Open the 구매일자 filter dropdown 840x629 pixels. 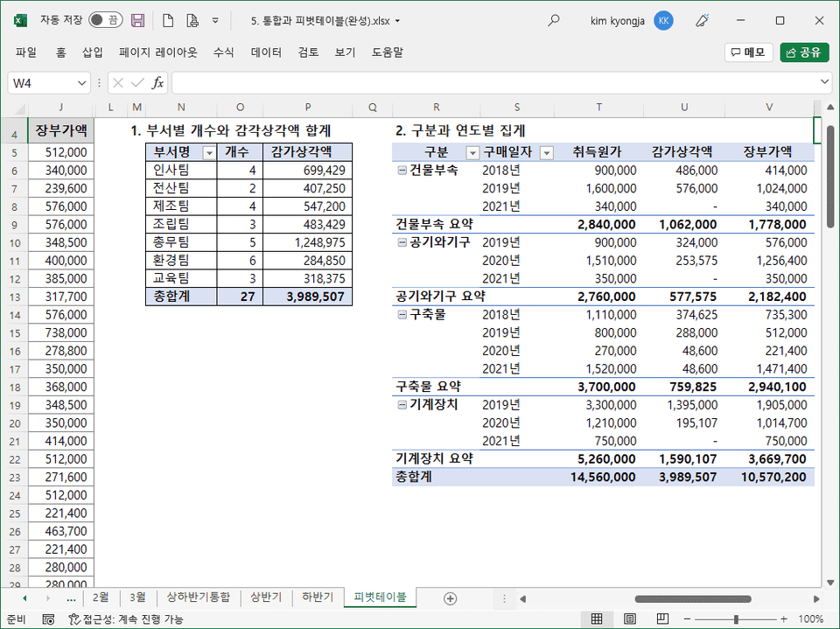(x=546, y=153)
